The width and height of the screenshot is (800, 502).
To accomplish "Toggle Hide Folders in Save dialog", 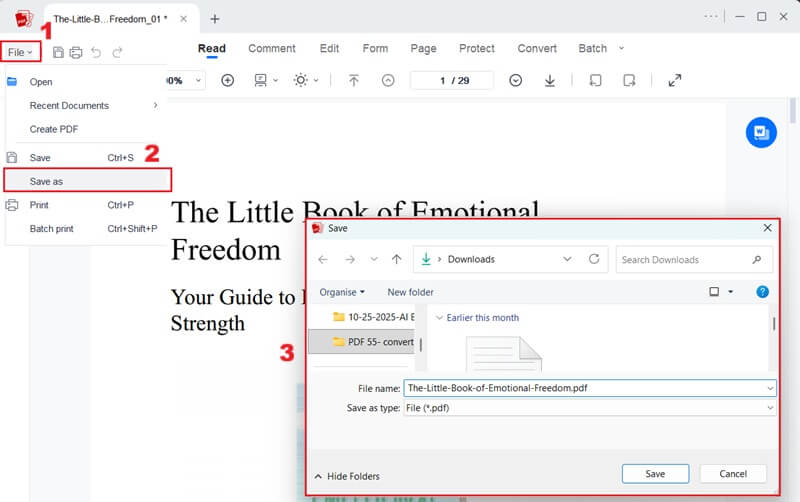I will pyautogui.click(x=347, y=476).
